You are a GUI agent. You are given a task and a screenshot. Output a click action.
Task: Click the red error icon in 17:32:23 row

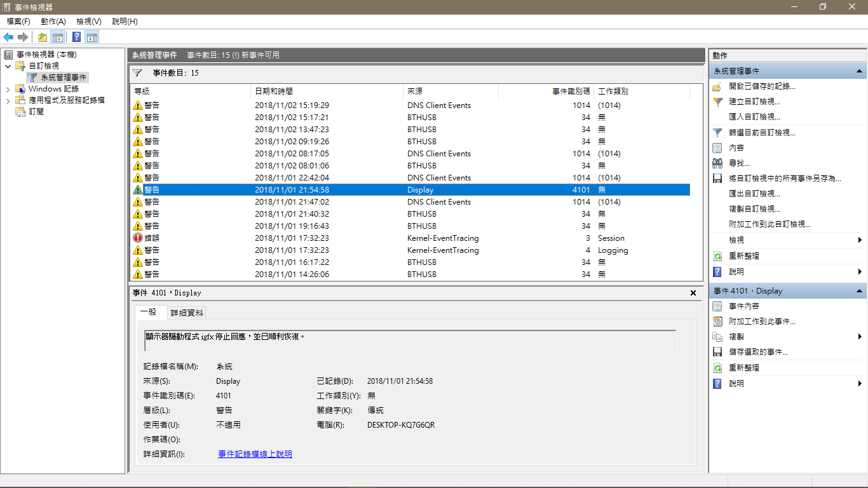click(x=138, y=238)
